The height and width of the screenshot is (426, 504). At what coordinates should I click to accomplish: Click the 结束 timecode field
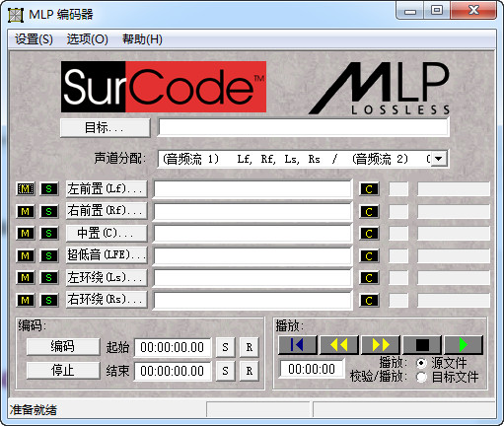click(x=173, y=371)
